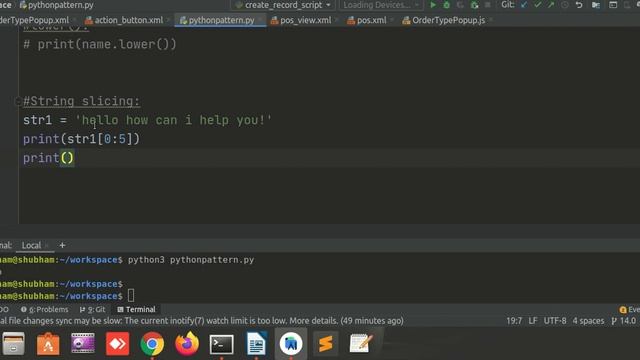The image size is (640, 360).
Task: Start the green Debug bug icon
Action: click(x=447, y=5)
